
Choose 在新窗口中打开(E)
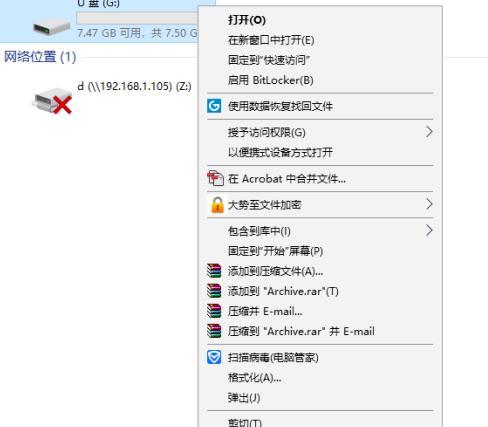(x=271, y=40)
